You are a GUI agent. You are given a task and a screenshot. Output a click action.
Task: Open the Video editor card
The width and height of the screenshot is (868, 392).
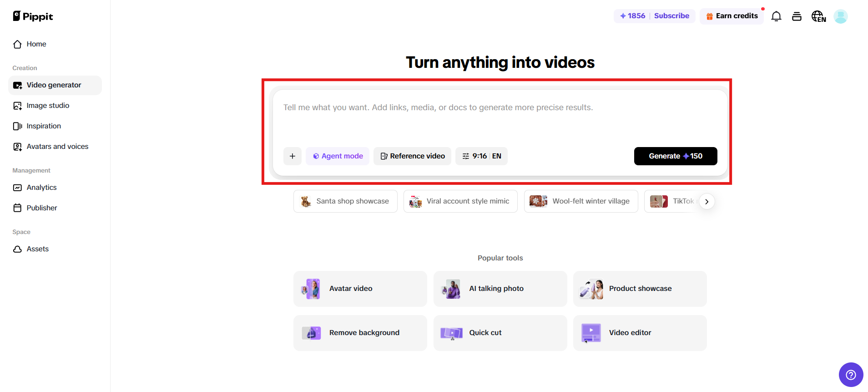coord(640,333)
